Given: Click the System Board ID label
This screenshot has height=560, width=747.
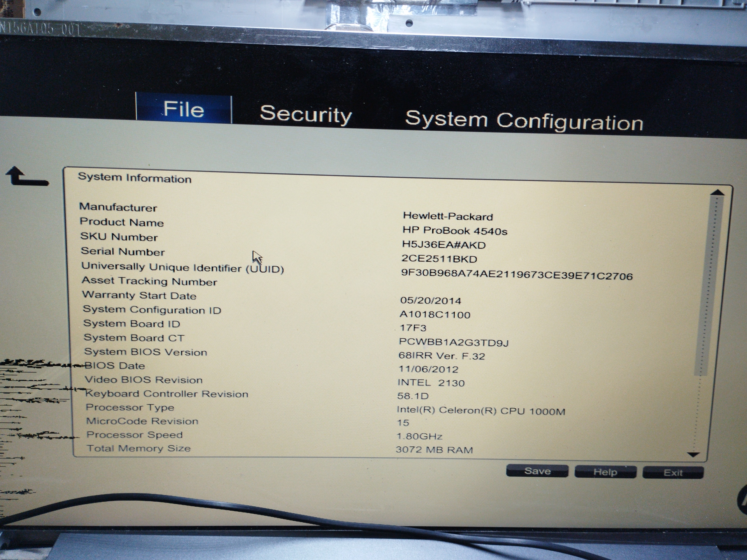Looking at the screenshot, I should pos(132,324).
